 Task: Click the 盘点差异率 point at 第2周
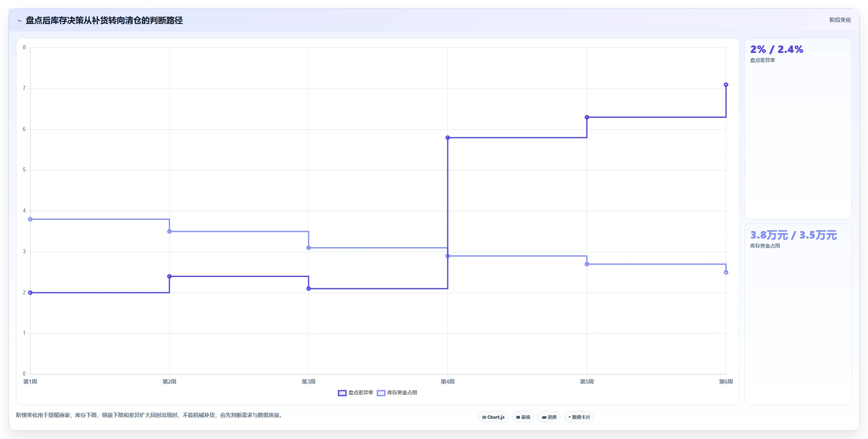tap(169, 276)
